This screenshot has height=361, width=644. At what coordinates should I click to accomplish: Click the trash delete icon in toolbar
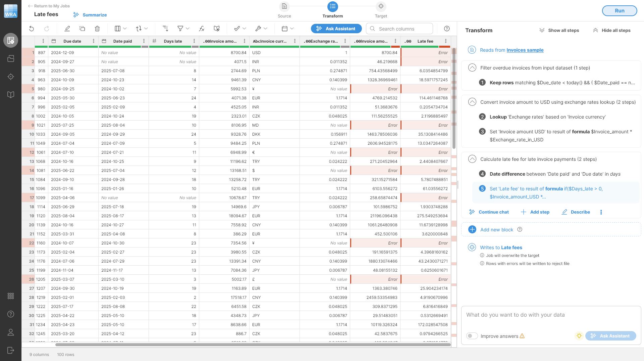click(x=97, y=29)
